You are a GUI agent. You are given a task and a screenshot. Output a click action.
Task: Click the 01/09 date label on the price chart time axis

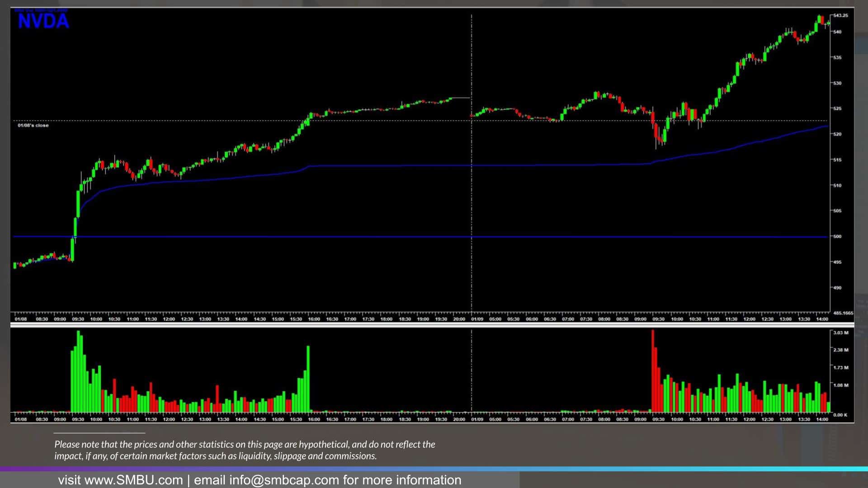477,319
